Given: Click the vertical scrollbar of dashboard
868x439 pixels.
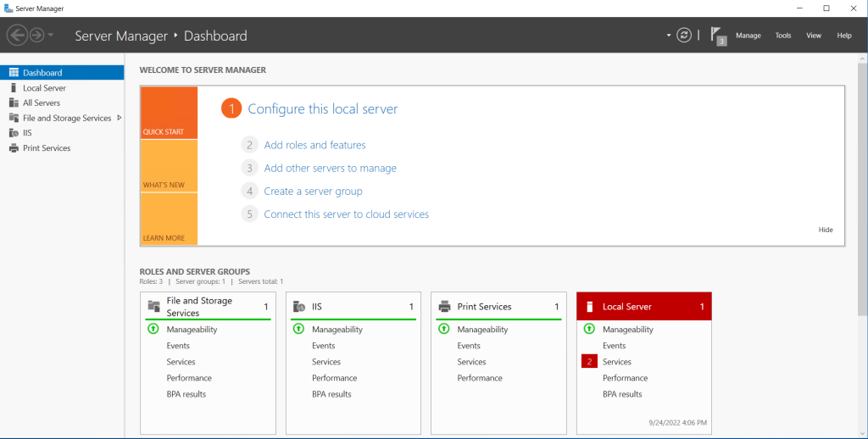Looking at the screenshot, I should 863,188.
